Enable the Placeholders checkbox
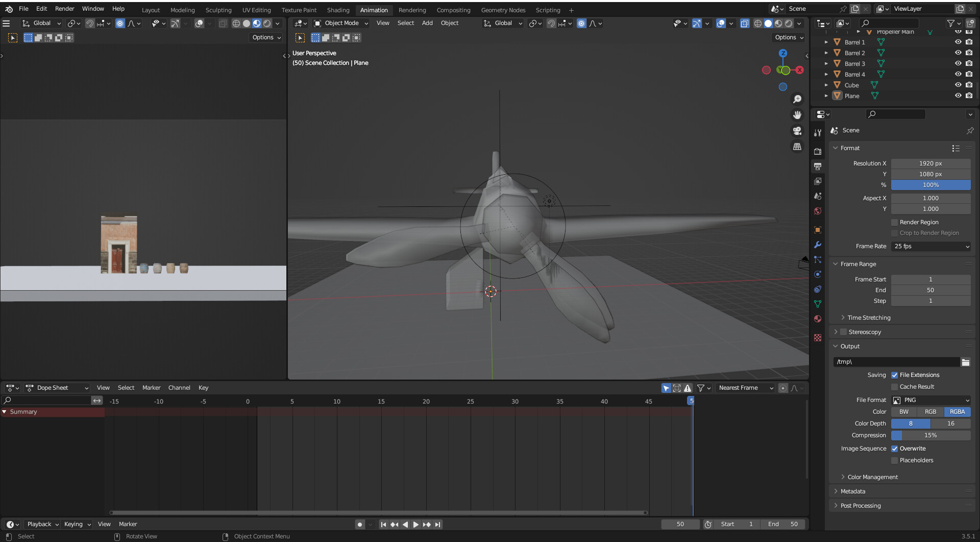Viewport: 980px width, 542px height. (x=894, y=460)
